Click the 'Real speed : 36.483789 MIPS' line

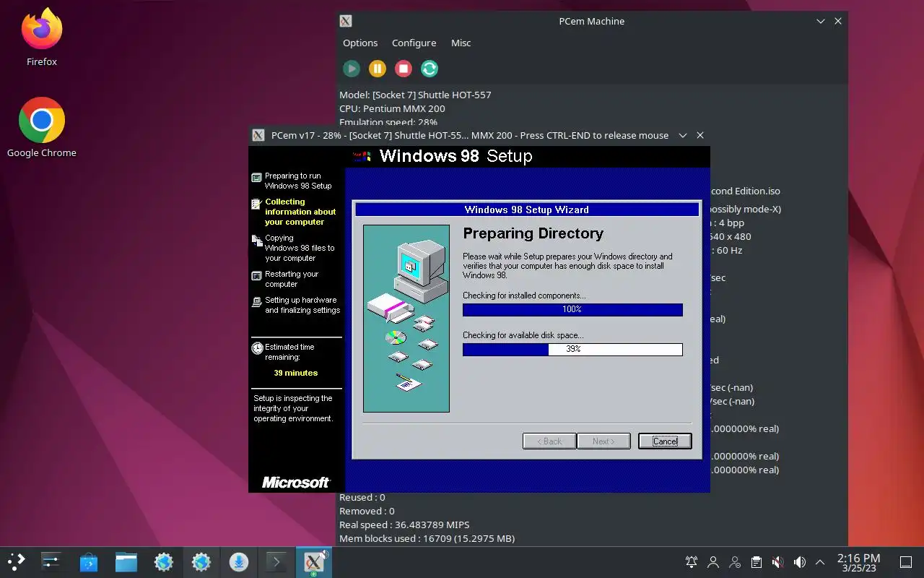pyautogui.click(x=404, y=525)
